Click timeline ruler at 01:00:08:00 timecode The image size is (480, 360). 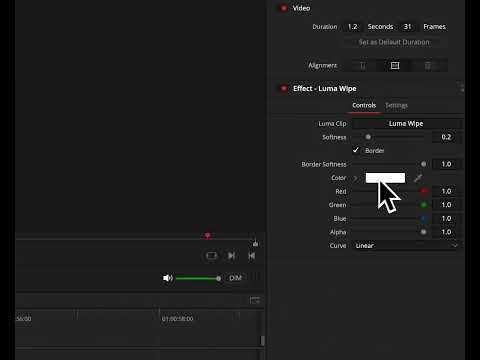point(177,319)
